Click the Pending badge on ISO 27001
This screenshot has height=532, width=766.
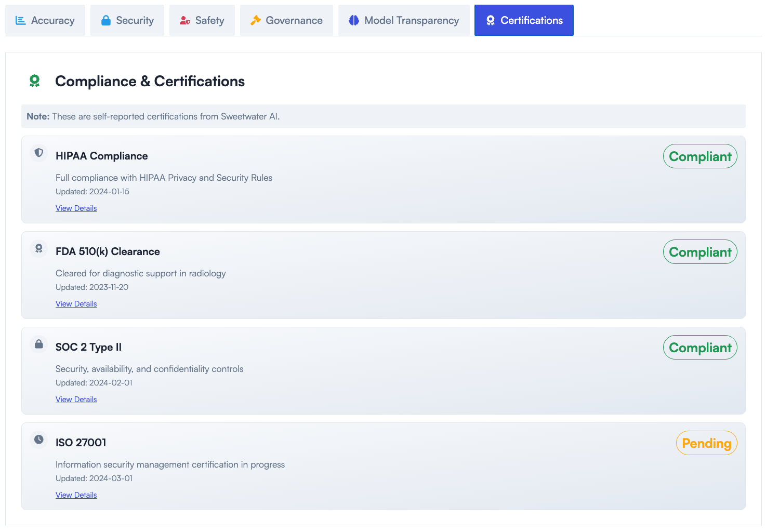pyautogui.click(x=706, y=443)
